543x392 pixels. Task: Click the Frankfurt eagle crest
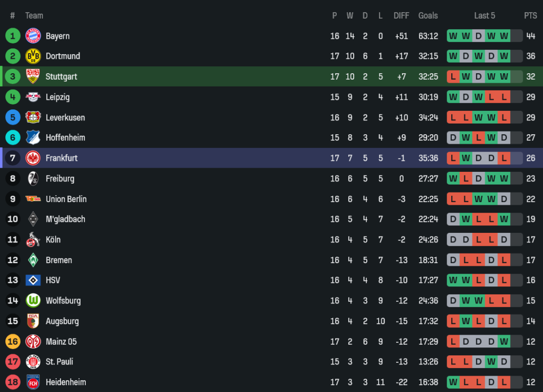[x=33, y=158]
